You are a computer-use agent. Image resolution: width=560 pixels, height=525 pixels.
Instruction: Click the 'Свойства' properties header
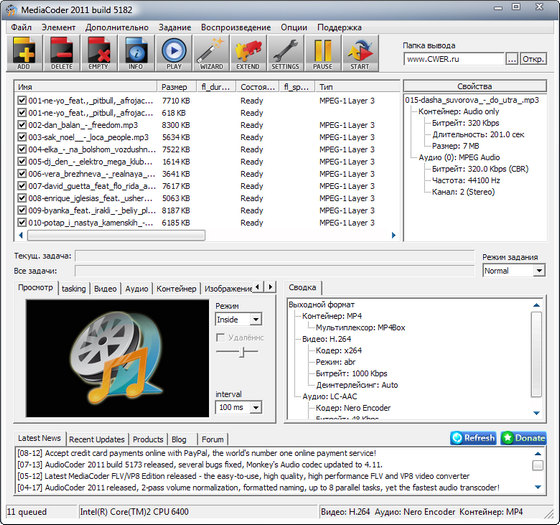click(x=475, y=86)
